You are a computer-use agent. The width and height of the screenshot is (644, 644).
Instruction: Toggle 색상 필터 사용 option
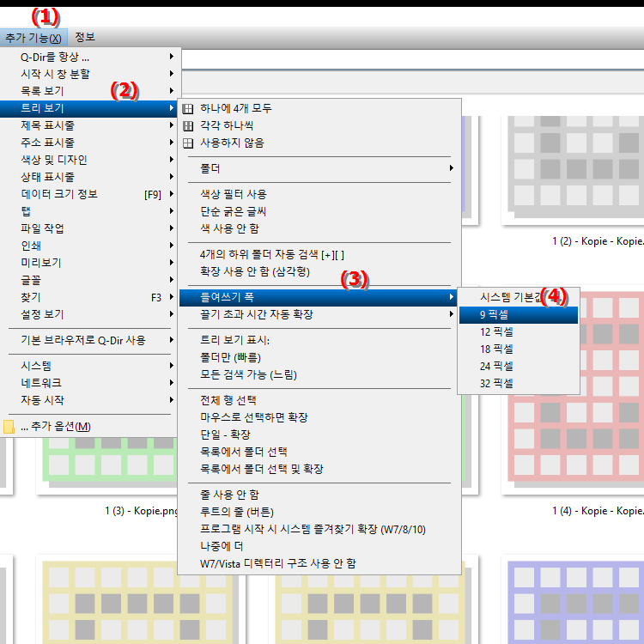coord(319,195)
